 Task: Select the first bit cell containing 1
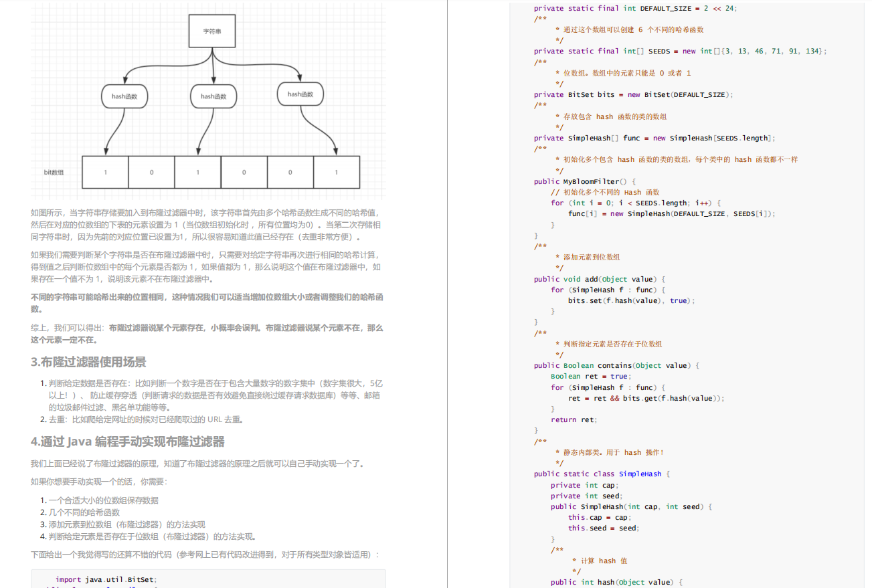pyautogui.click(x=105, y=172)
